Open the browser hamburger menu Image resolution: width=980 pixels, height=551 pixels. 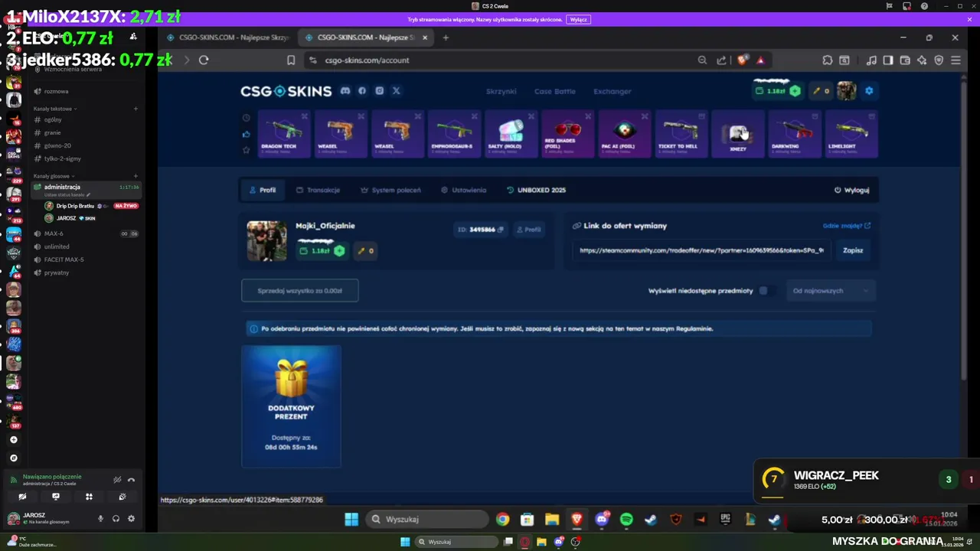[955, 60]
